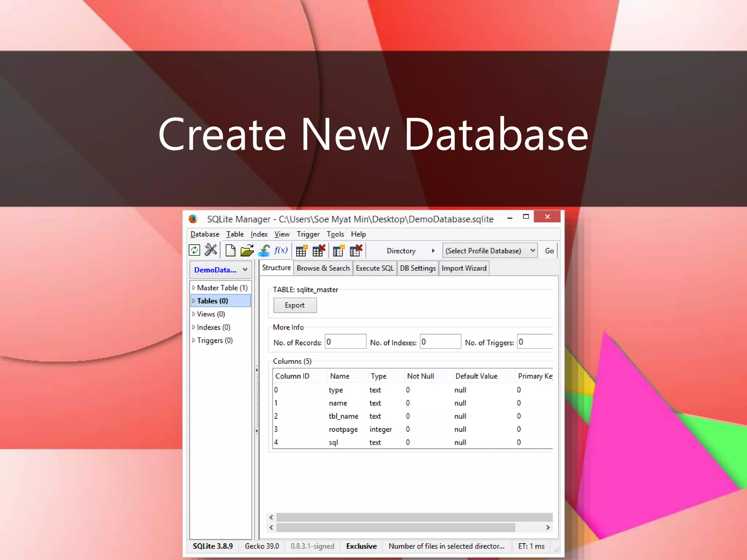Maximize the SQLite Manager window

click(526, 217)
